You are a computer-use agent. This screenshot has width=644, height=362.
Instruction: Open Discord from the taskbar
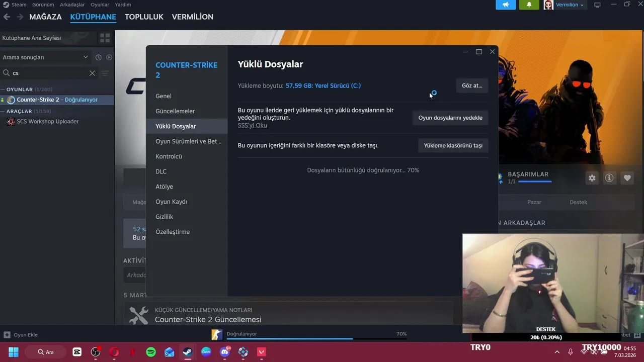pyautogui.click(x=225, y=352)
